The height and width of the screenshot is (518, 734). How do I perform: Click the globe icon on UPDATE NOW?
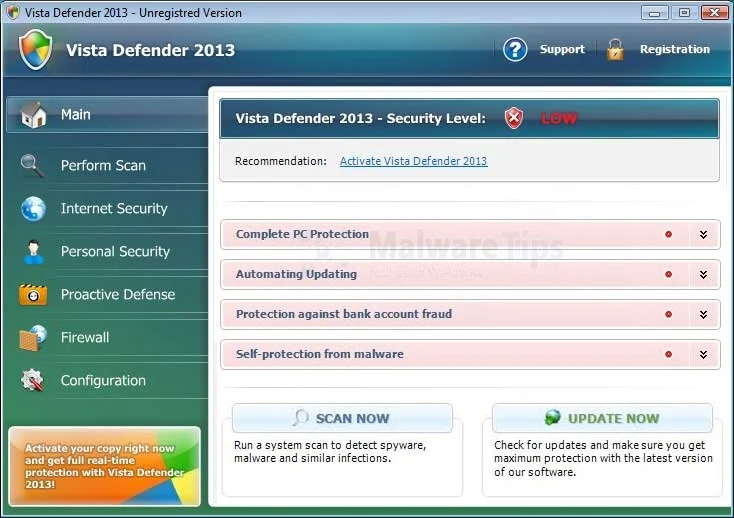552,417
